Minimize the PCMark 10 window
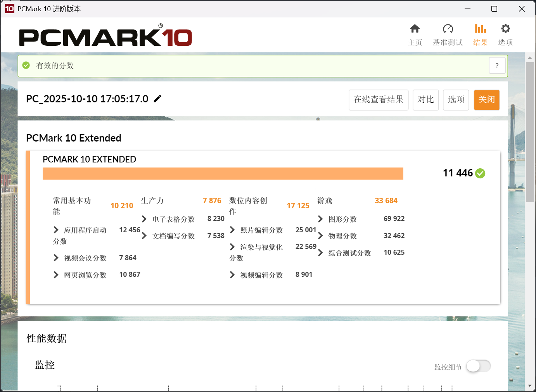This screenshot has height=392, width=536. tap(467, 9)
